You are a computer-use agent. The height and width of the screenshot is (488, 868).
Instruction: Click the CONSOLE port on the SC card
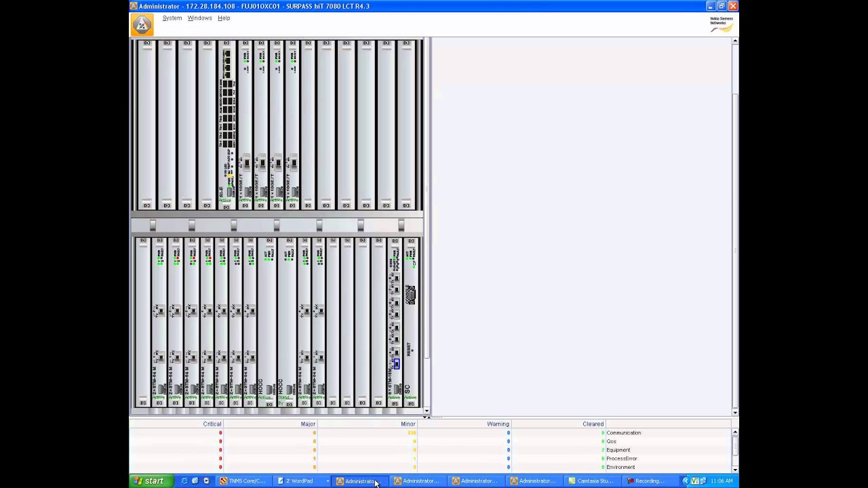410,295
